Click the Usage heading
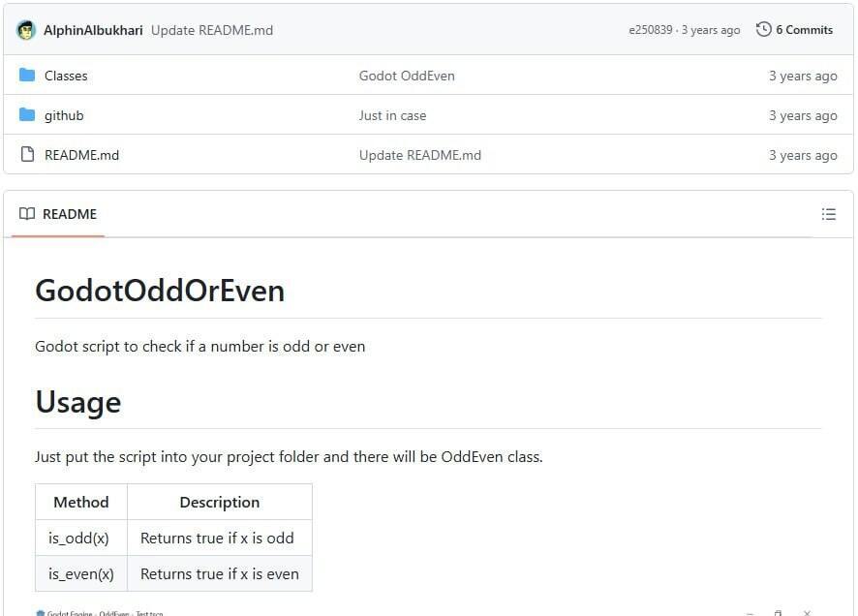The width and height of the screenshot is (858, 616). click(x=78, y=402)
